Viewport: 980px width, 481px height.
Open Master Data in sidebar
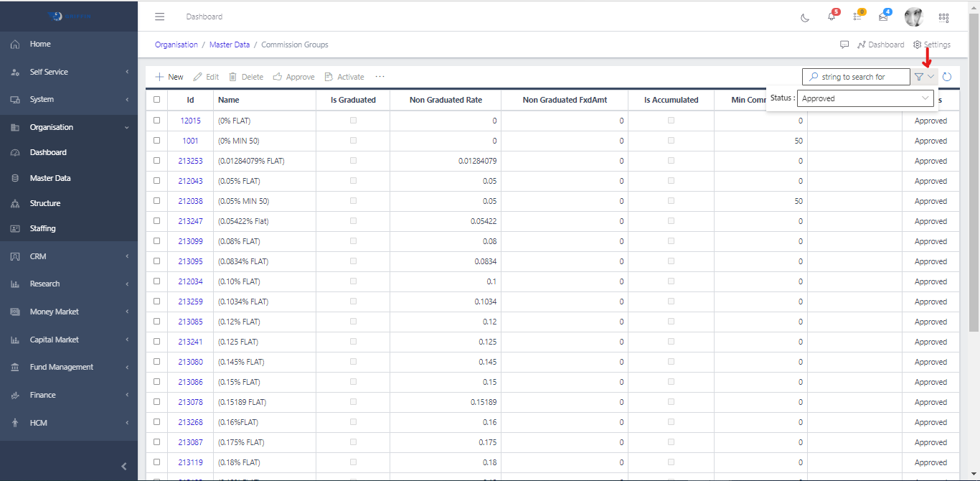point(50,178)
